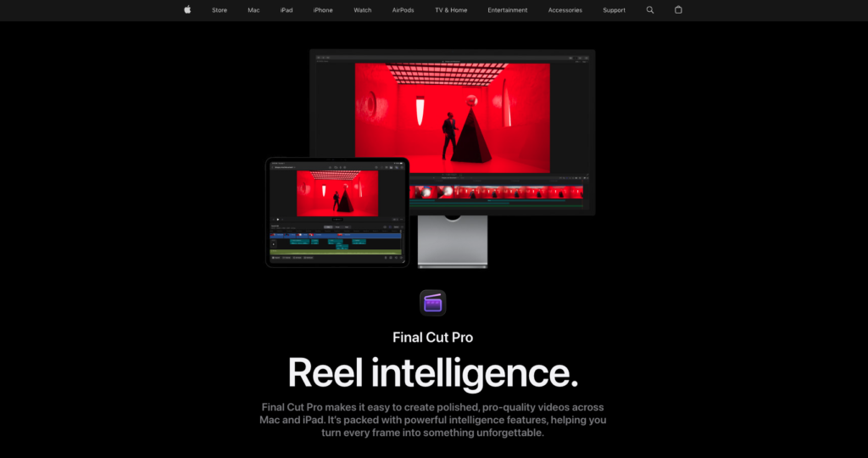The image size is (868, 458).
Task: Open the Store menu item
Action: (x=220, y=10)
